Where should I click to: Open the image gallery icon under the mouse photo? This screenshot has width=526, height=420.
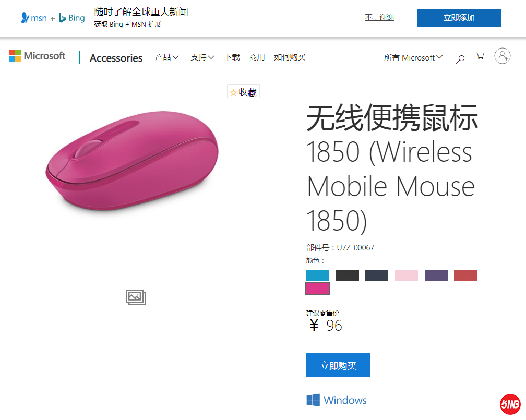tap(136, 297)
